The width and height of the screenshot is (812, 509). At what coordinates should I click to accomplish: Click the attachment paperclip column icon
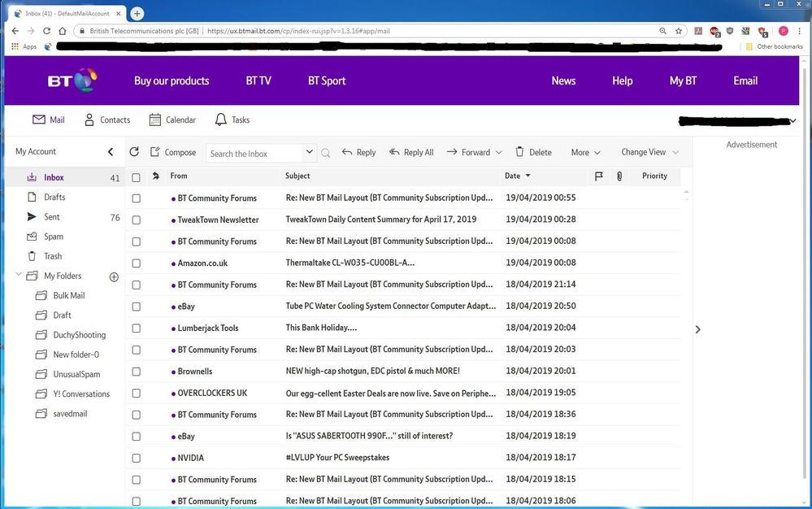pyautogui.click(x=619, y=176)
